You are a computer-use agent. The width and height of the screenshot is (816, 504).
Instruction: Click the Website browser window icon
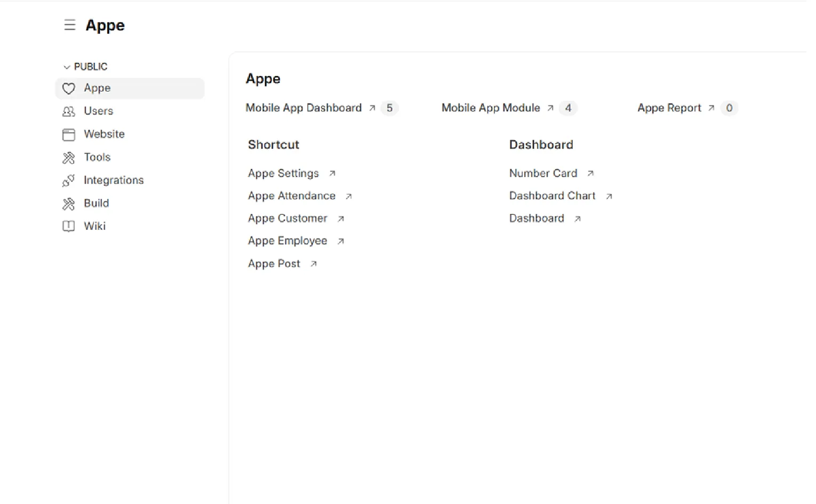pos(69,134)
